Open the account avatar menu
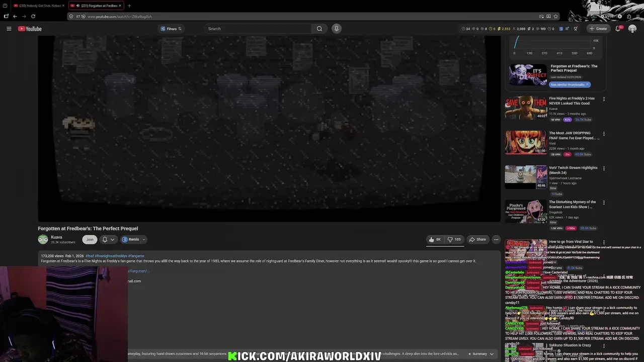 point(632,29)
